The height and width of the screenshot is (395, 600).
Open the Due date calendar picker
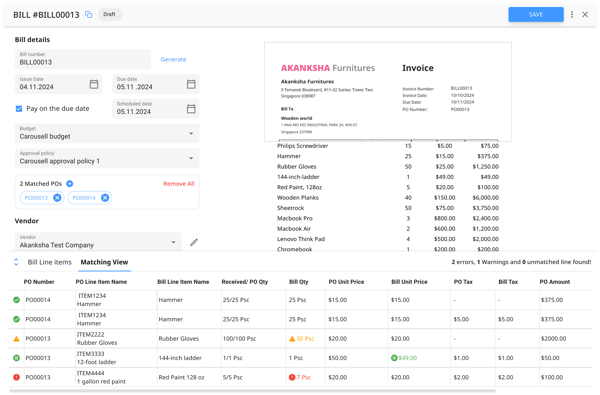pos(191,84)
